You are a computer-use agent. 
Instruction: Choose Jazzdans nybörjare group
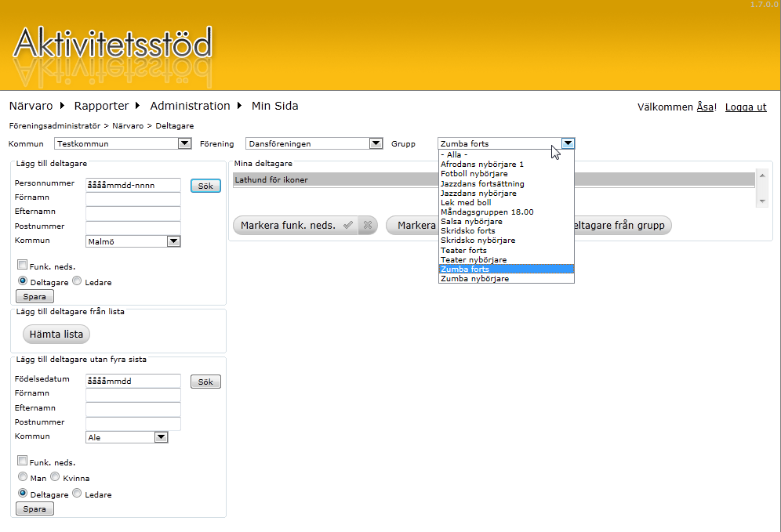506,193
